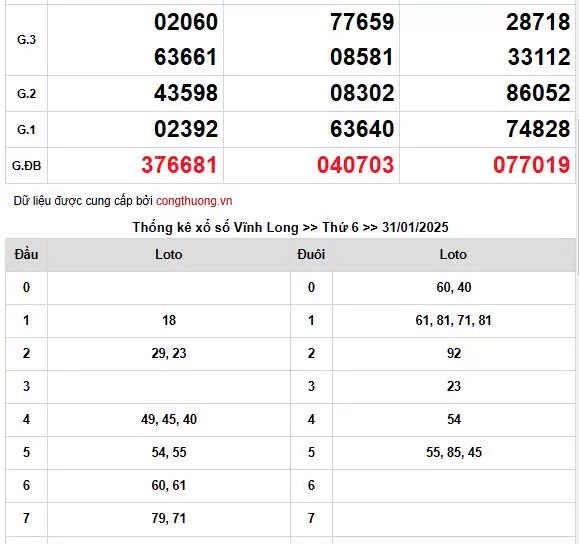Select the G.3 number 63661
This screenshot has height=544, width=579.
(x=186, y=57)
